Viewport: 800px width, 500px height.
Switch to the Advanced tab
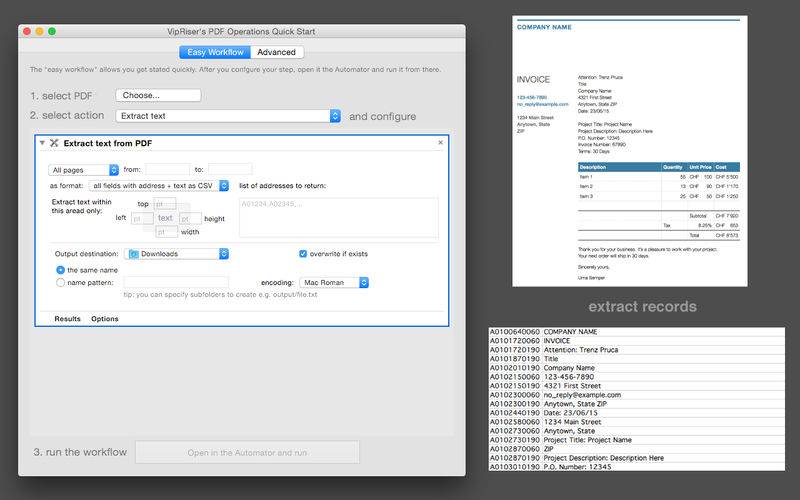[x=277, y=52]
